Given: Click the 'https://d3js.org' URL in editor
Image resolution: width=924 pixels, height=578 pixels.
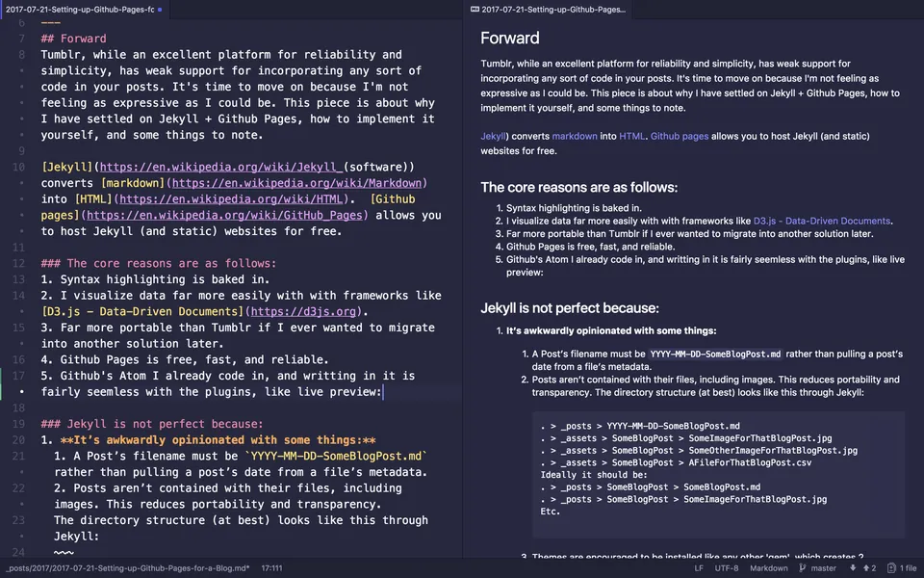Looking at the screenshot, I should [x=303, y=311].
